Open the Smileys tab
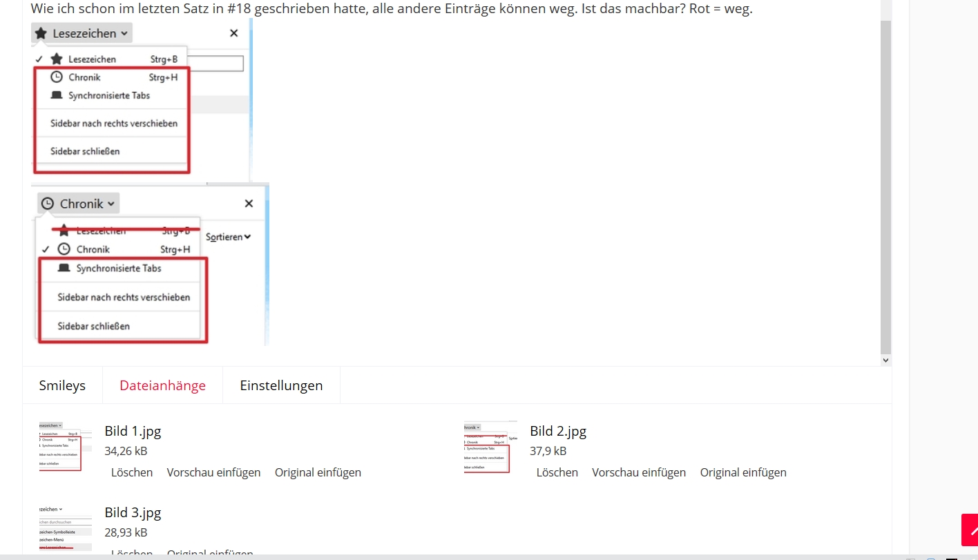Image resolution: width=978 pixels, height=560 pixels. point(62,385)
